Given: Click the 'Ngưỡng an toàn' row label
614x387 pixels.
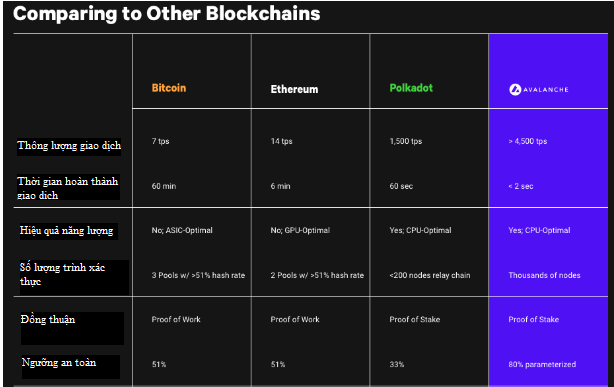Looking at the screenshot, I should click(59, 363).
